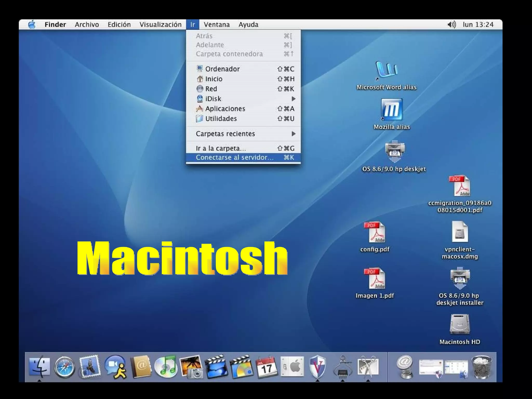Image resolution: width=532 pixels, height=399 pixels.
Task: Open System Preferences from the Dock
Action: click(292, 367)
